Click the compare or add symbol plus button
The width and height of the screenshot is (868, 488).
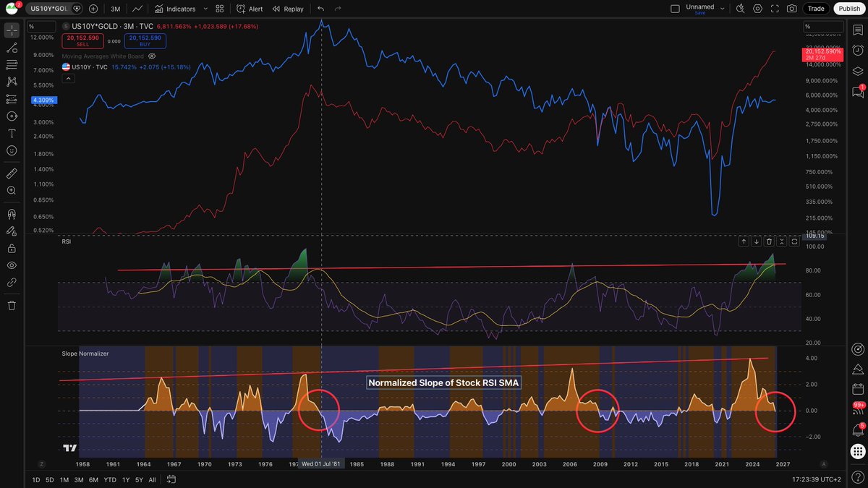pos(93,9)
